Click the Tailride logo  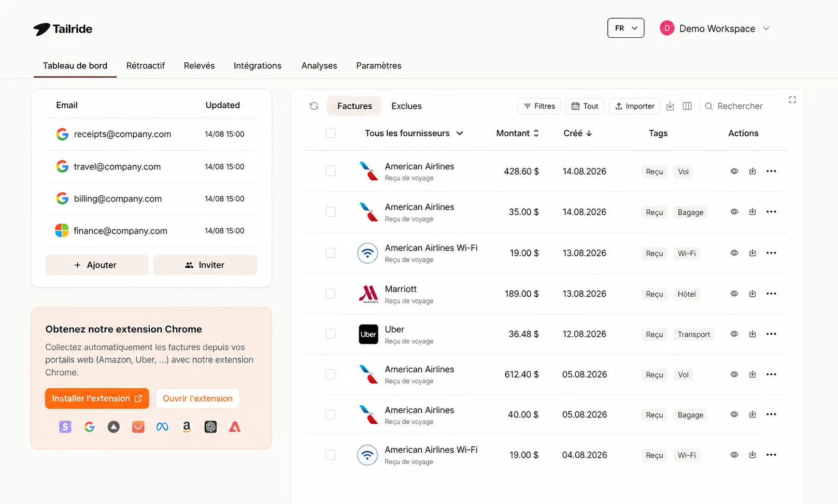(63, 29)
